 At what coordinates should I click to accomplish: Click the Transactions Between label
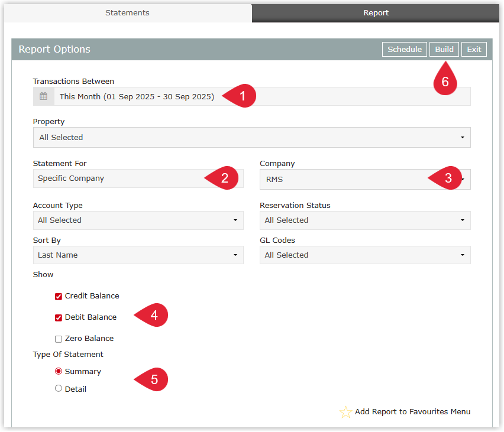[x=73, y=82]
